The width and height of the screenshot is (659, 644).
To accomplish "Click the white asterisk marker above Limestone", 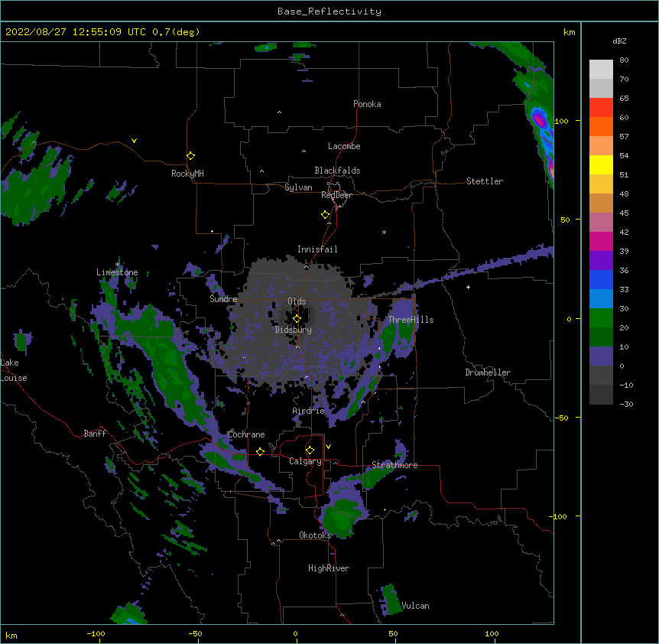I will click(x=117, y=265).
